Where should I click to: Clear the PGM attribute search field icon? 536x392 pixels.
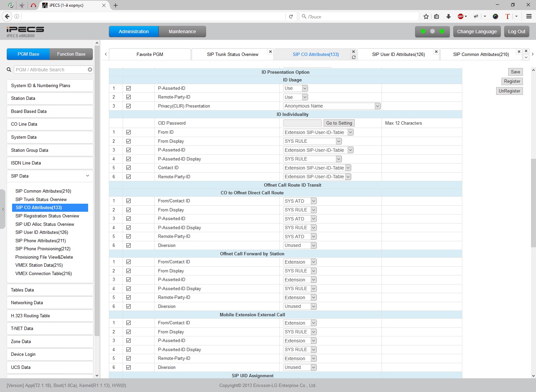(90, 70)
